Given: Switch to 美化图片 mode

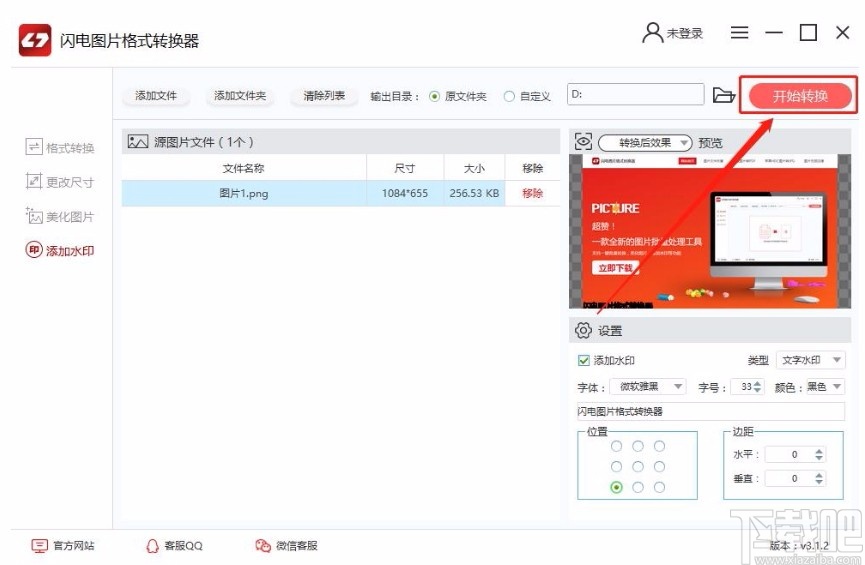Looking at the screenshot, I should tap(60, 216).
